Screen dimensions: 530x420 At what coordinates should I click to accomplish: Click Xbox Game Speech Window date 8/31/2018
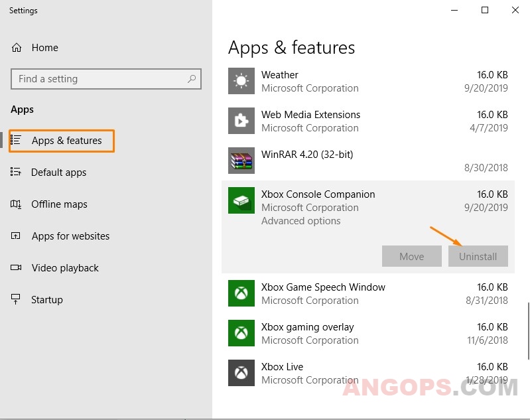coord(487,301)
